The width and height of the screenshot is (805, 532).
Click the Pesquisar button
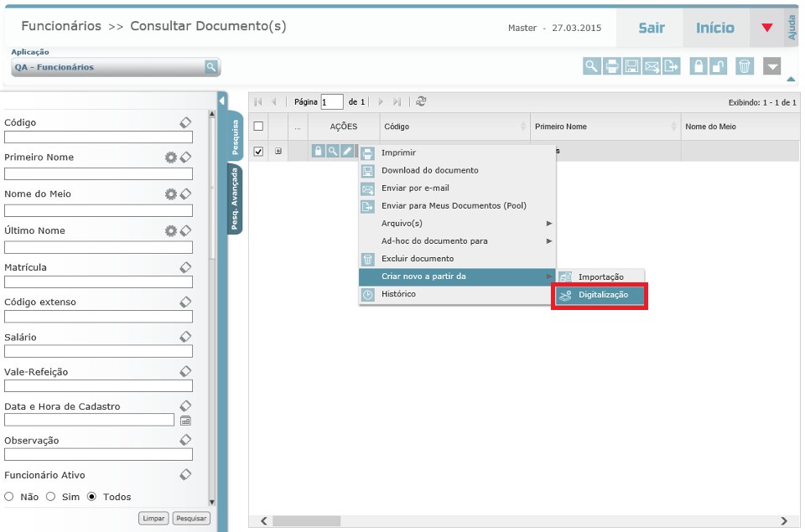(x=191, y=519)
